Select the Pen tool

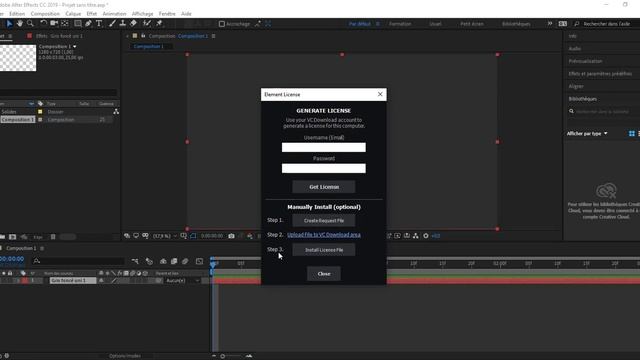coord(88,24)
